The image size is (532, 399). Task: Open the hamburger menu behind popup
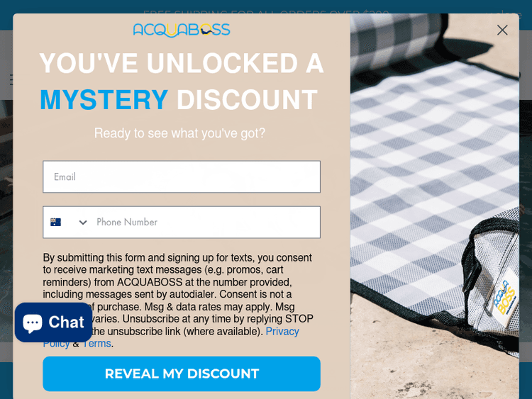11,79
